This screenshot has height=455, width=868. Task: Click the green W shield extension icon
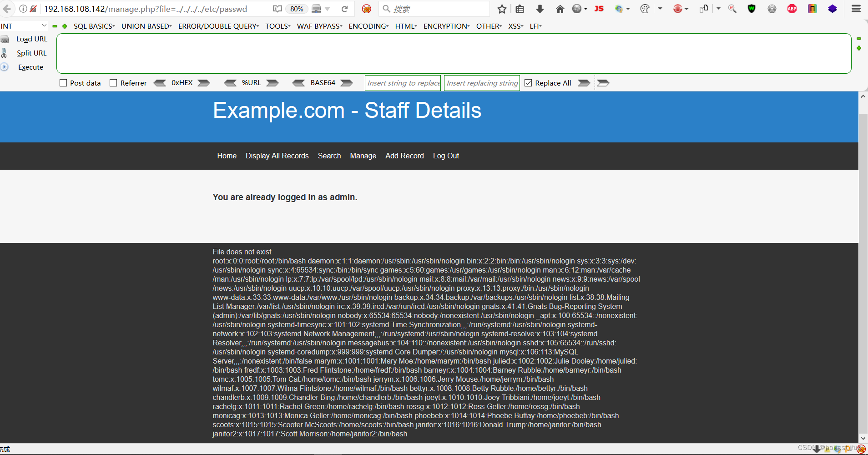tap(751, 9)
